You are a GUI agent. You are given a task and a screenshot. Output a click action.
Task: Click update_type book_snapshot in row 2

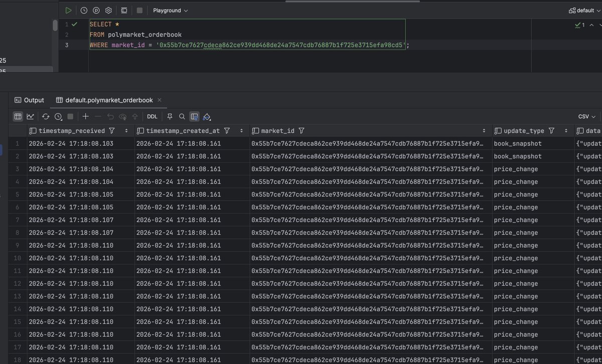[533, 156]
